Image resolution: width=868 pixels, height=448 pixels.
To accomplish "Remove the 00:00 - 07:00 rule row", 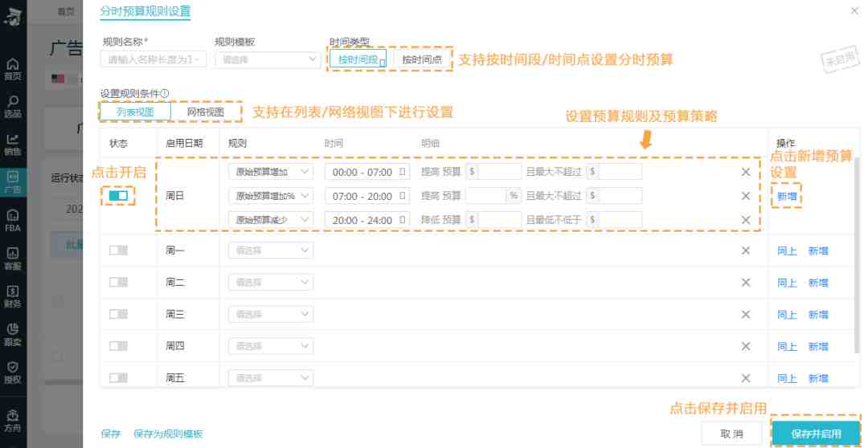I will (x=746, y=172).
